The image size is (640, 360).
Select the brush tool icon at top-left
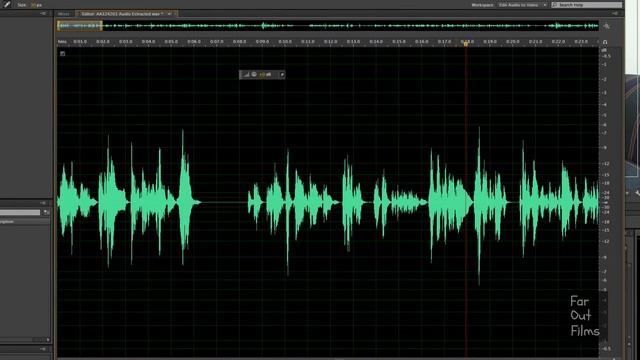(x=7, y=4)
